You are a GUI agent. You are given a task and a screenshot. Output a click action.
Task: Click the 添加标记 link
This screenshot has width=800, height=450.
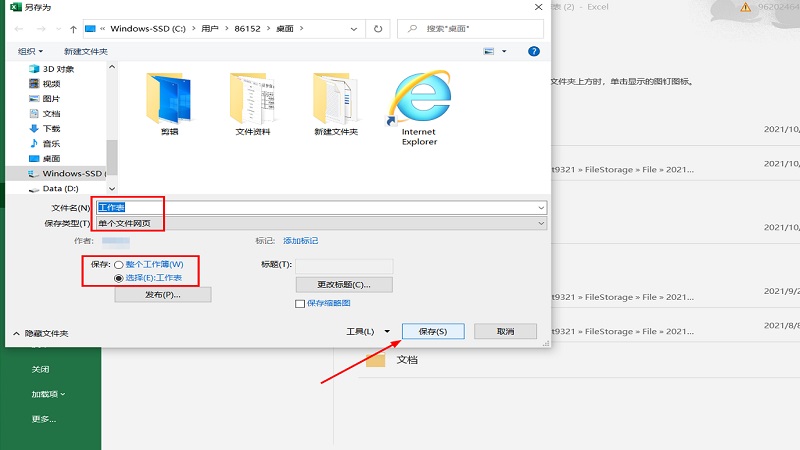point(300,241)
